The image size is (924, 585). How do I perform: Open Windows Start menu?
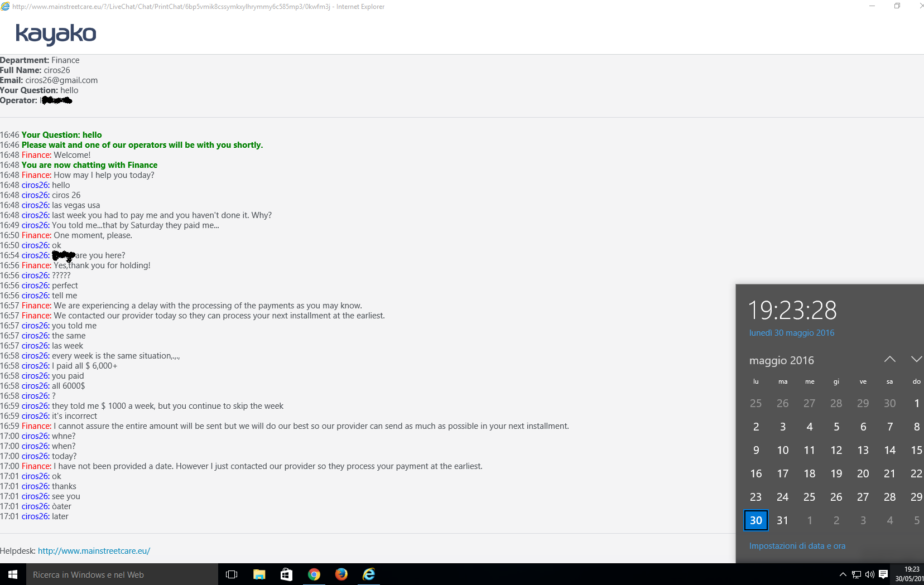[13, 574]
